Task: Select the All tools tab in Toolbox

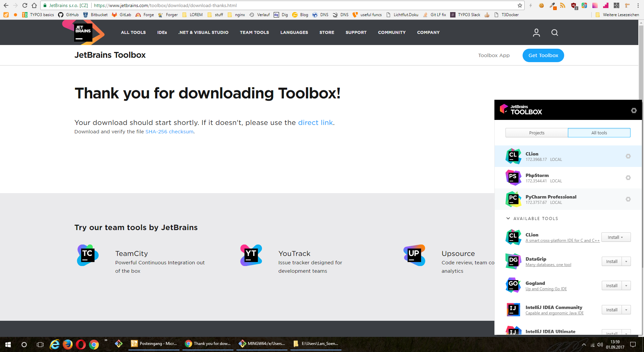Action: pyautogui.click(x=599, y=133)
